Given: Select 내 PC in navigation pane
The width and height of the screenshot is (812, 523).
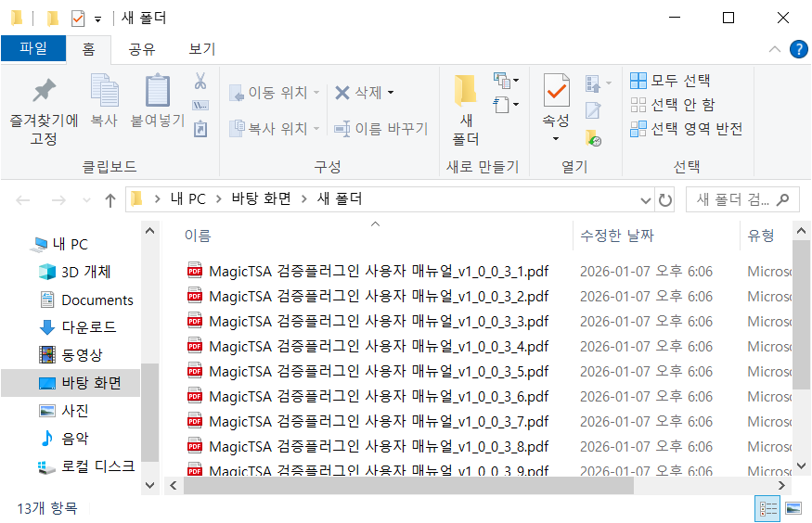Looking at the screenshot, I should (71, 244).
